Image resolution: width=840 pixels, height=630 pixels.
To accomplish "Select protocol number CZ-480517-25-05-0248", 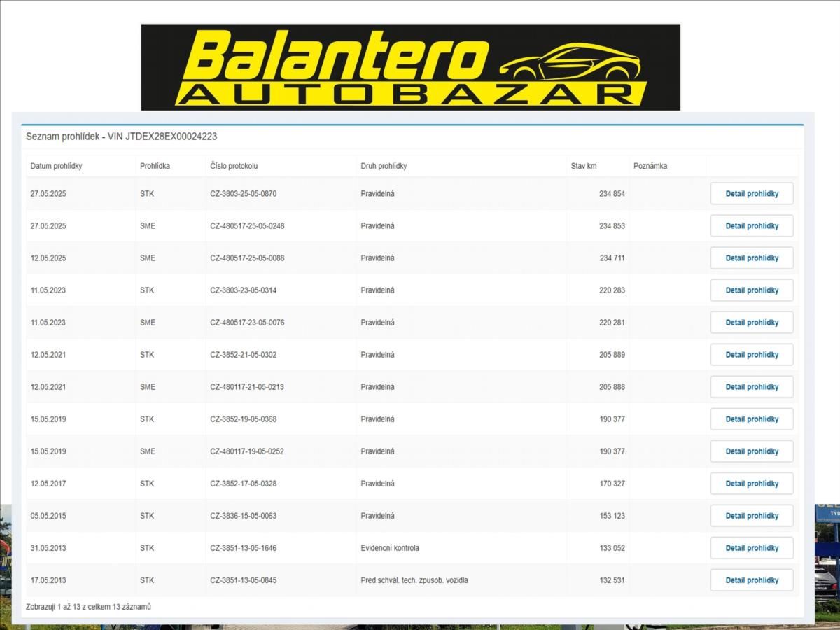I will coord(247,225).
